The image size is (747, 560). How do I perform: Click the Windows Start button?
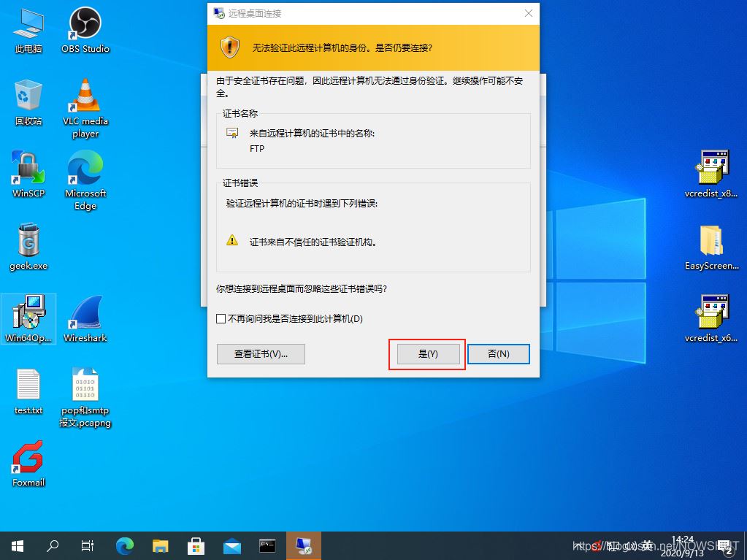(x=17, y=545)
